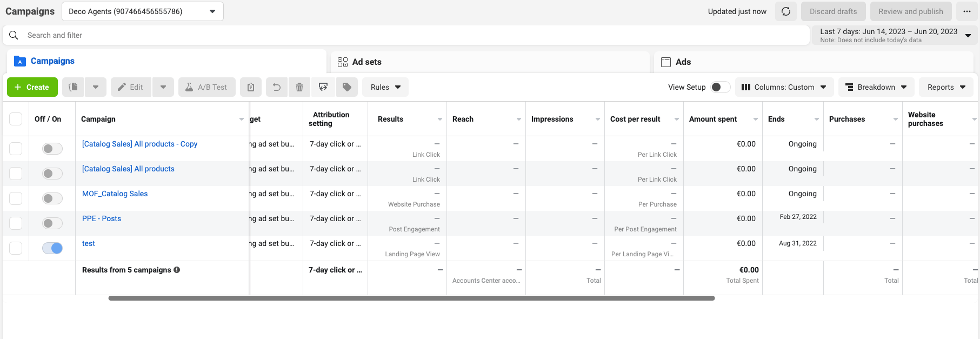Click the Feb 27, 2022 end date cell
980x339 pixels.
[798, 217]
